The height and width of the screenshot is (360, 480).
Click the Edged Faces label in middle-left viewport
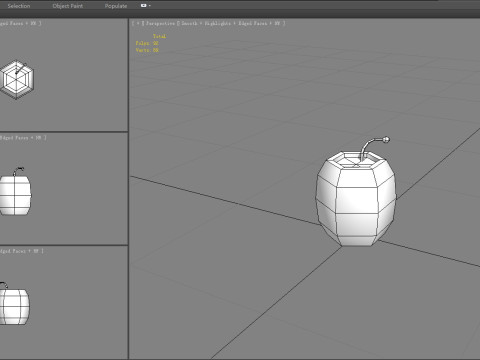(14, 138)
